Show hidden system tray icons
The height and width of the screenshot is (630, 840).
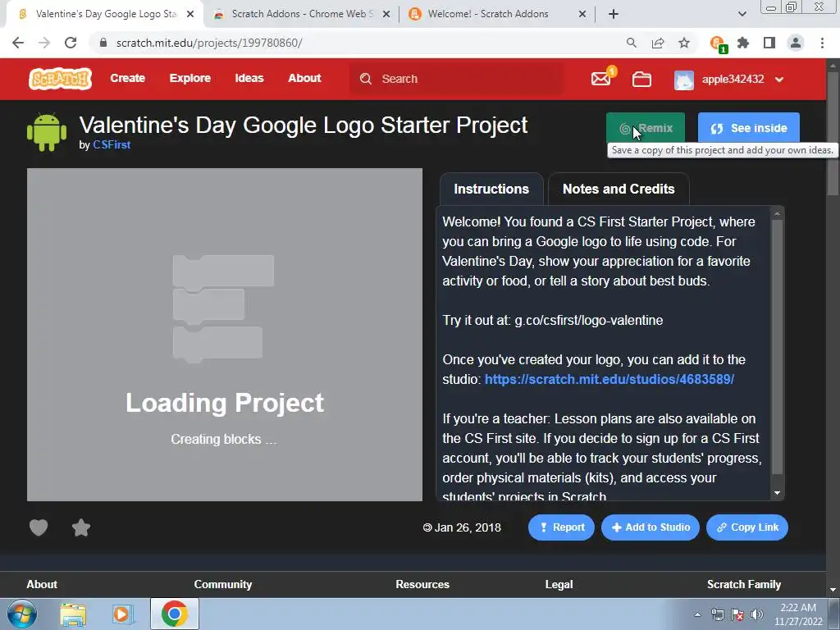point(697,614)
